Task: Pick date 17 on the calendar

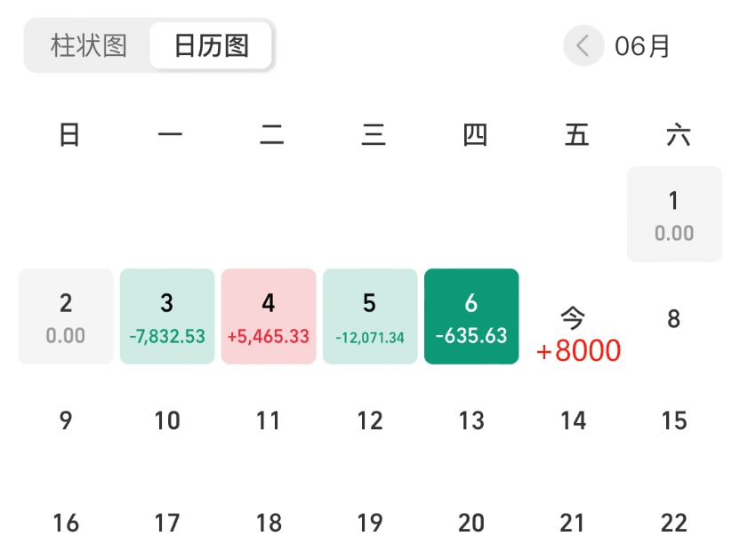Action: point(167,523)
